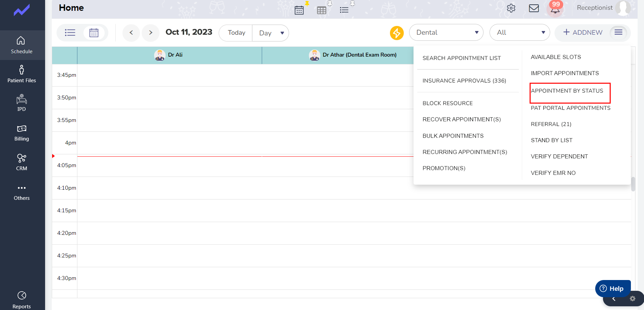644x310 pixels.
Task: Open the Reports section
Action: (x=22, y=300)
